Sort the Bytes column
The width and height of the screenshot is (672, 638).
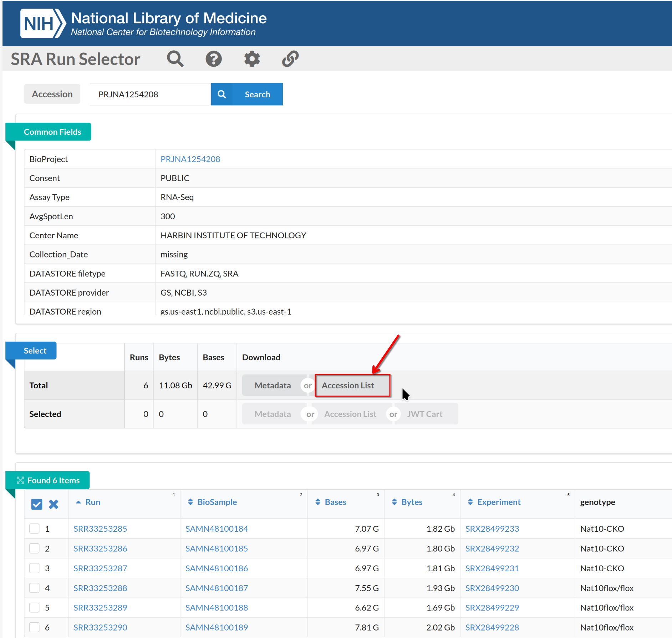[394, 502]
